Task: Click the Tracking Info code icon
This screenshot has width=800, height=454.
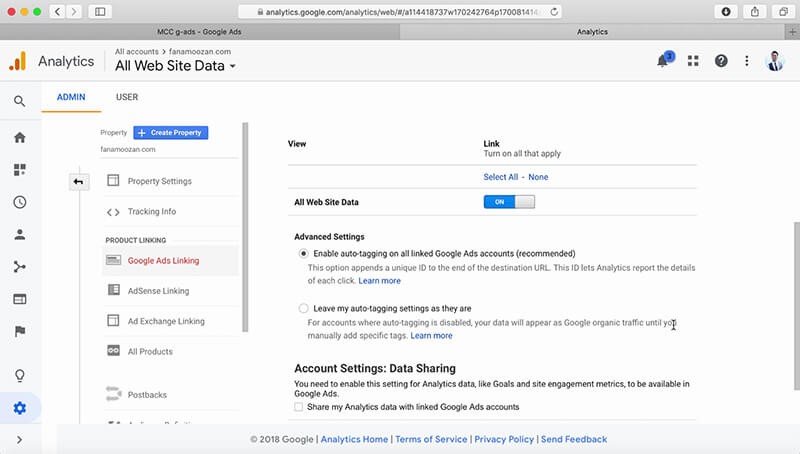Action: [x=113, y=212]
